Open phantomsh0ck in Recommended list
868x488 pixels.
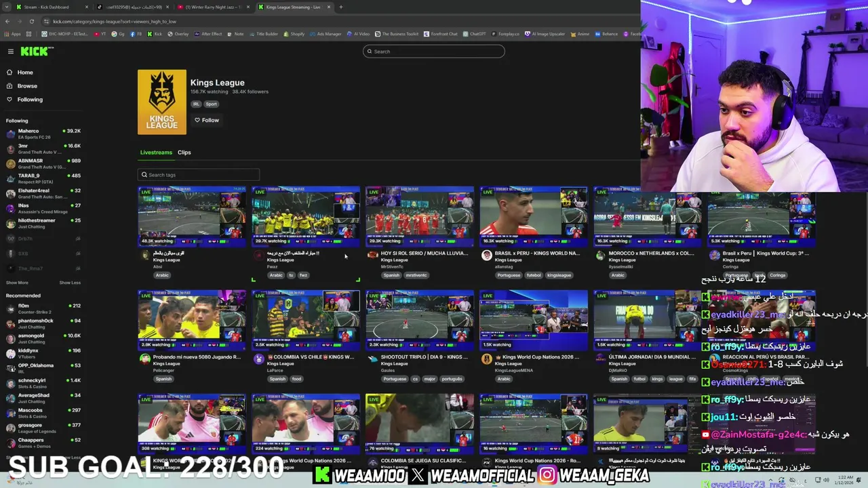42,323
